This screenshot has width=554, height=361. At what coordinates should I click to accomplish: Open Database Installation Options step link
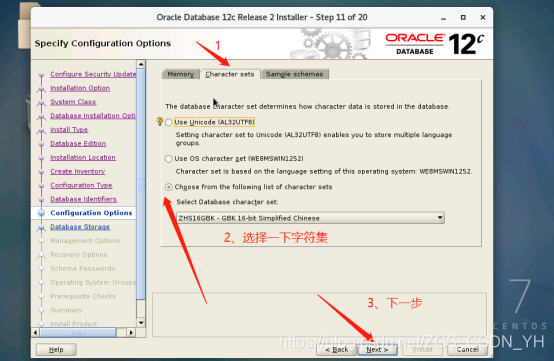pos(93,116)
